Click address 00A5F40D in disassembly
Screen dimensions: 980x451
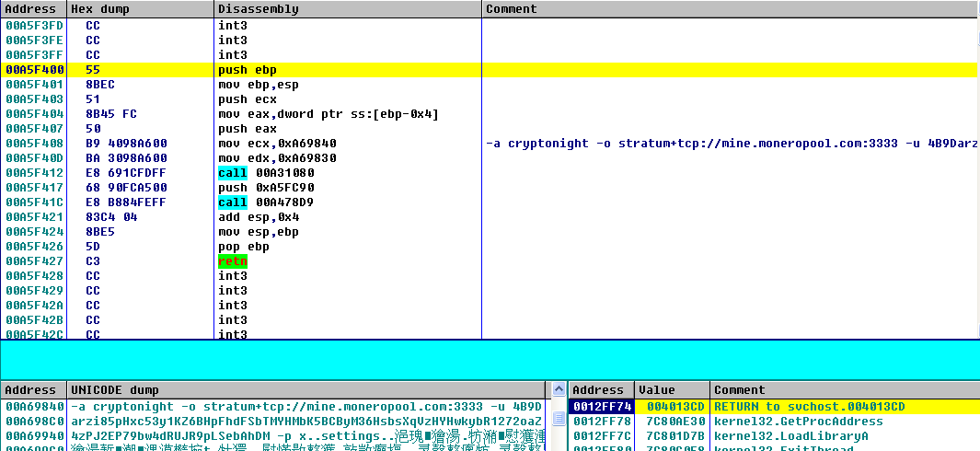click(34, 158)
